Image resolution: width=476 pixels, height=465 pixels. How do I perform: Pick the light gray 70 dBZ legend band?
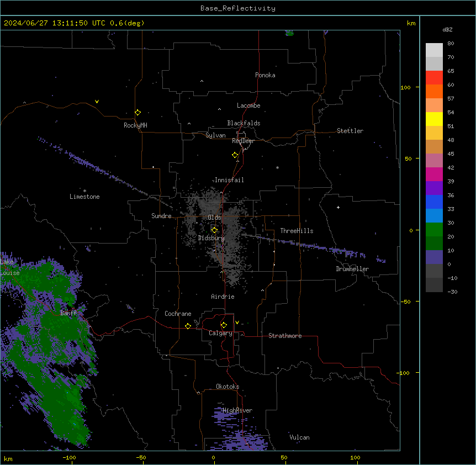coord(434,64)
